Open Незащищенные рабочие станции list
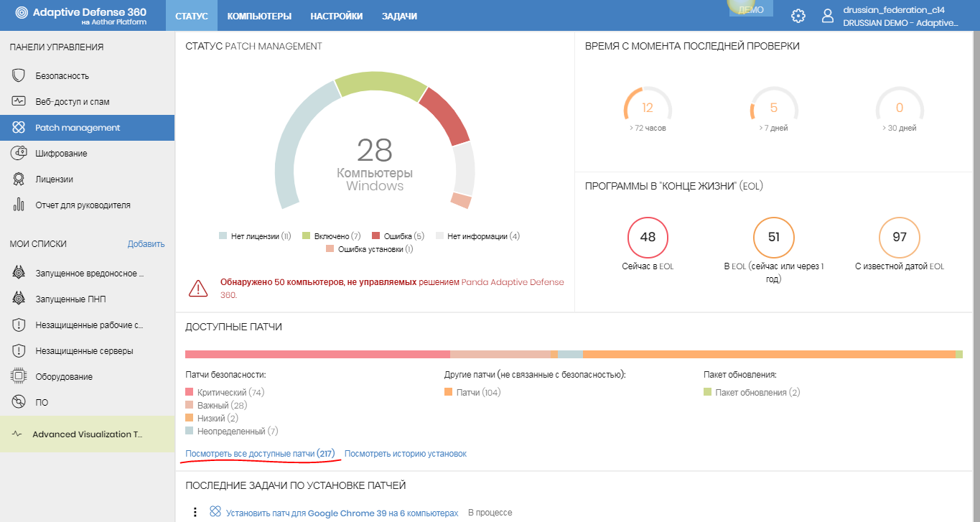 point(87,325)
